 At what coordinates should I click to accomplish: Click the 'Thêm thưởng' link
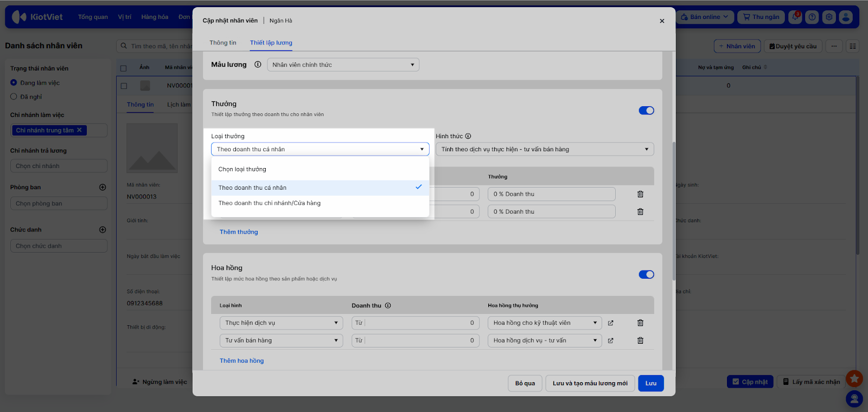click(239, 232)
